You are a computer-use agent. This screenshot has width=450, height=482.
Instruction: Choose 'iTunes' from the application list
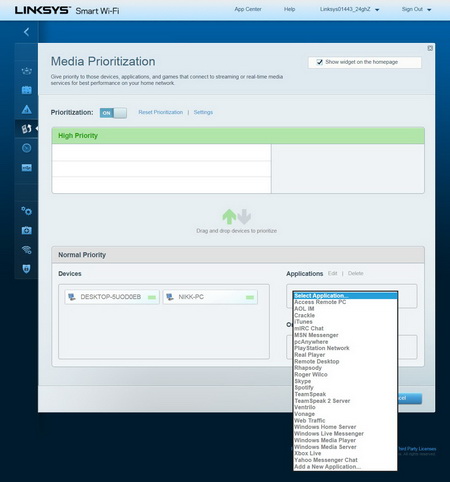[x=345, y=322]
